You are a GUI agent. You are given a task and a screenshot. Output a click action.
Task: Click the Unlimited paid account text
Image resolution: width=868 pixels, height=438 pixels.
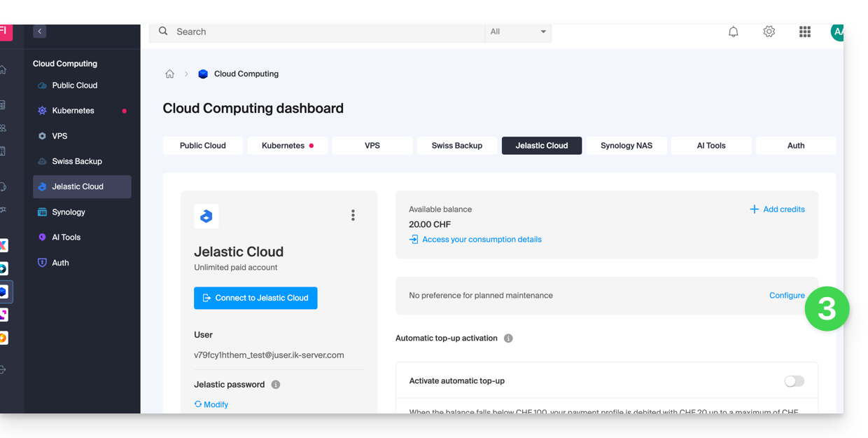click(236, 268)
